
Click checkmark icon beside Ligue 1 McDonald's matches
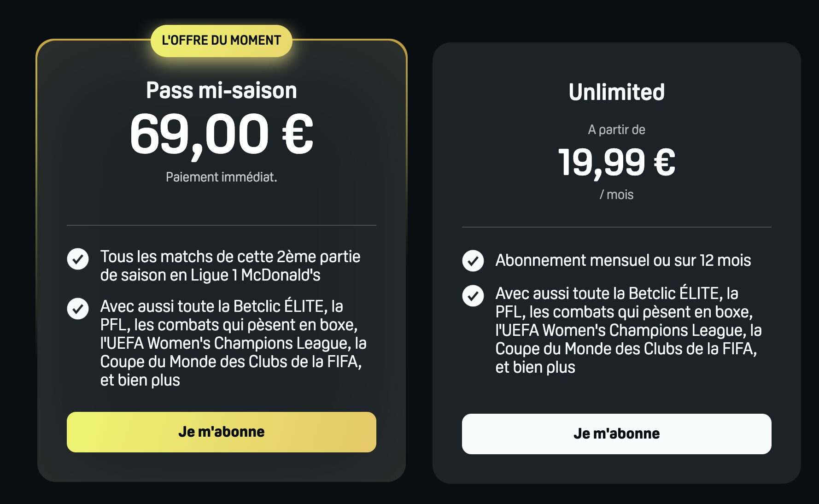(78, 259)
